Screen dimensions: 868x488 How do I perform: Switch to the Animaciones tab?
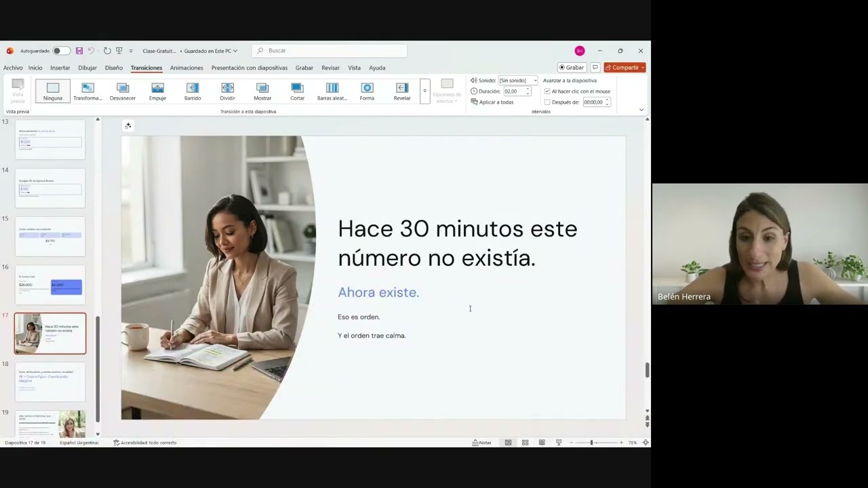pos(186,68)
